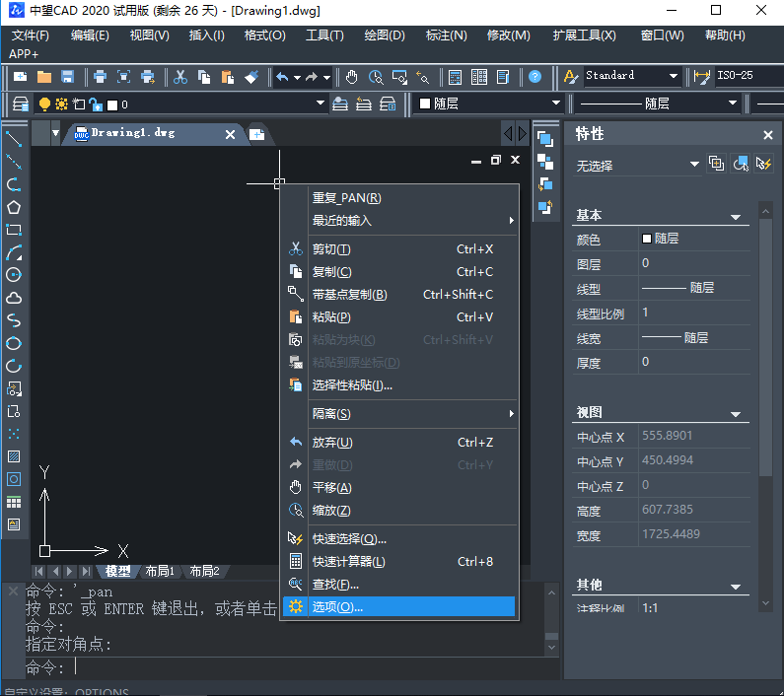The width and height of the screenshot is (784, 696).
Task: Toggle the layer 0 freeze sun icon
Action: click(x=61, y=104)
